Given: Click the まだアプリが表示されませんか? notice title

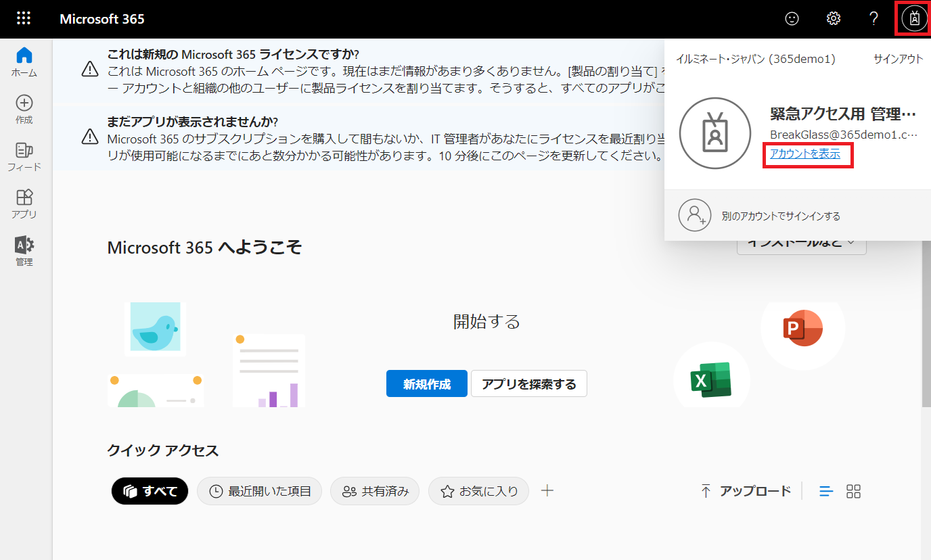Looking at the screenshot, I should [193, 122].
